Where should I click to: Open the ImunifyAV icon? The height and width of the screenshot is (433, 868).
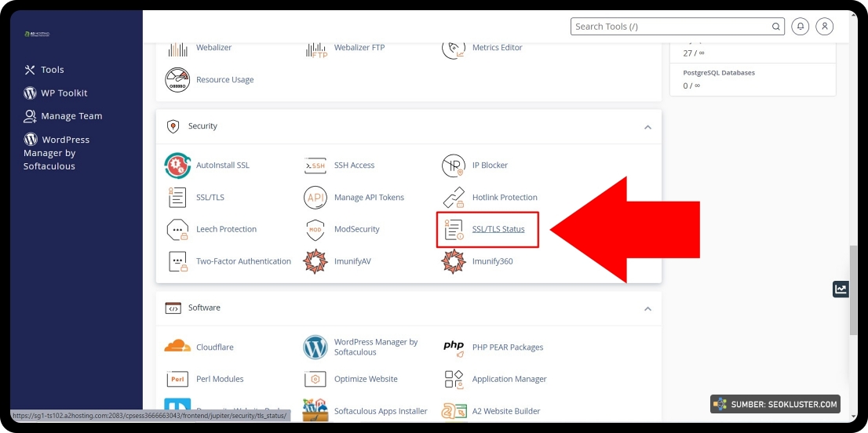[x=315, y=261]
